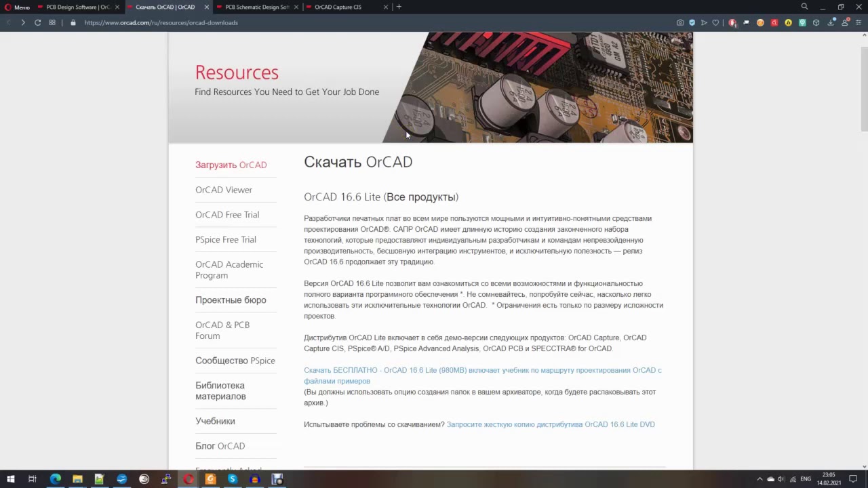Click the Resources banner heading
Viewport: 868px width, 488px height.
click(x=237, y=73)
